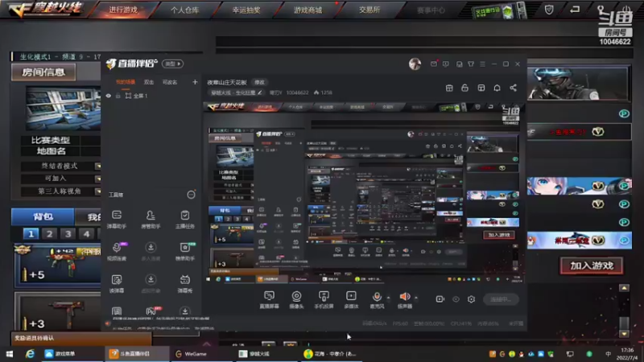Click scroll down arrow in player list
The image size is (644, 362).
click(624, 334)
